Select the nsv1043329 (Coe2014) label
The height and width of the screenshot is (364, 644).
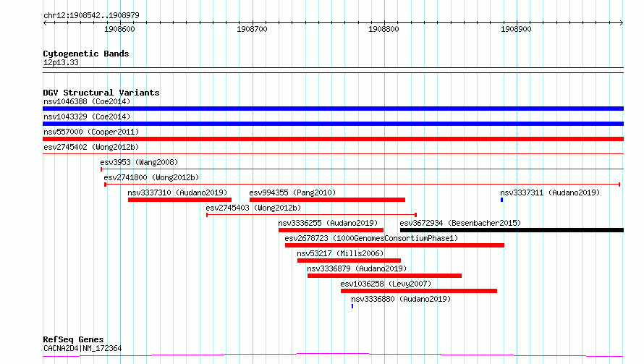click(x=87, y=117)
